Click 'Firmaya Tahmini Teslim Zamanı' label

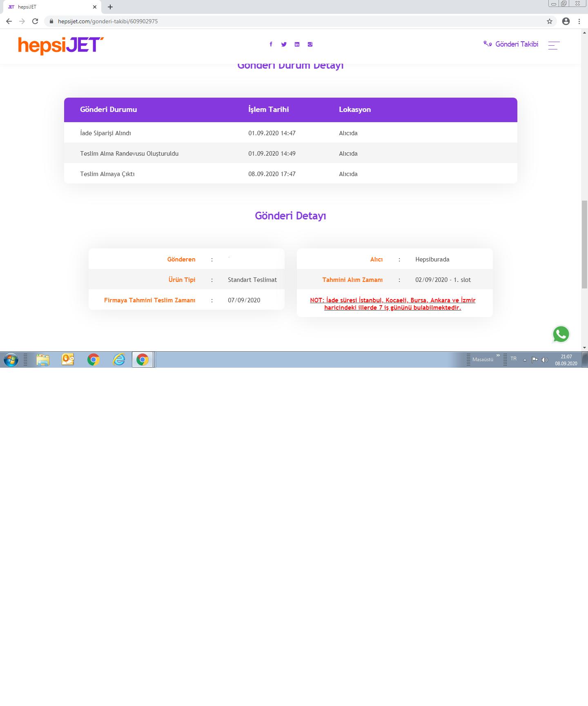[149, 300]
